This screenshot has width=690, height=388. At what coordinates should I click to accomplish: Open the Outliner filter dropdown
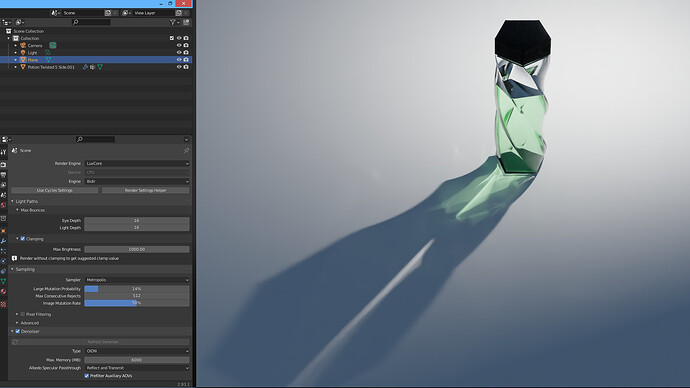(174, 22)
